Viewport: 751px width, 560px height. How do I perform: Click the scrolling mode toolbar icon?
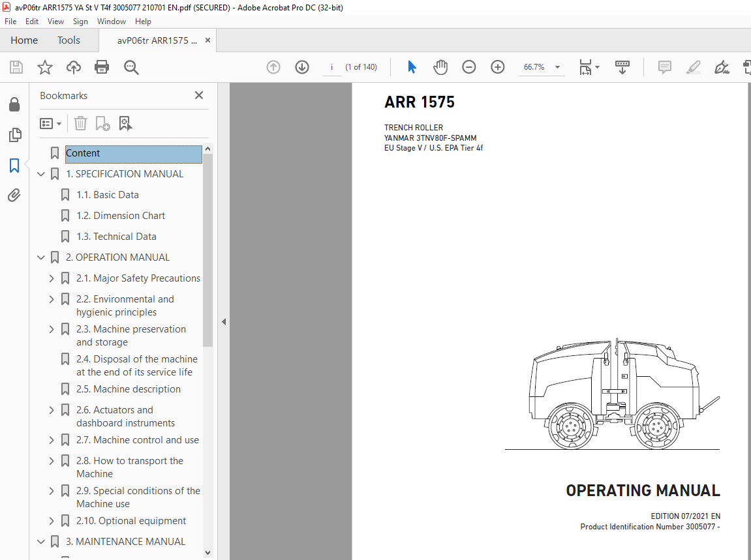(622, 67)
